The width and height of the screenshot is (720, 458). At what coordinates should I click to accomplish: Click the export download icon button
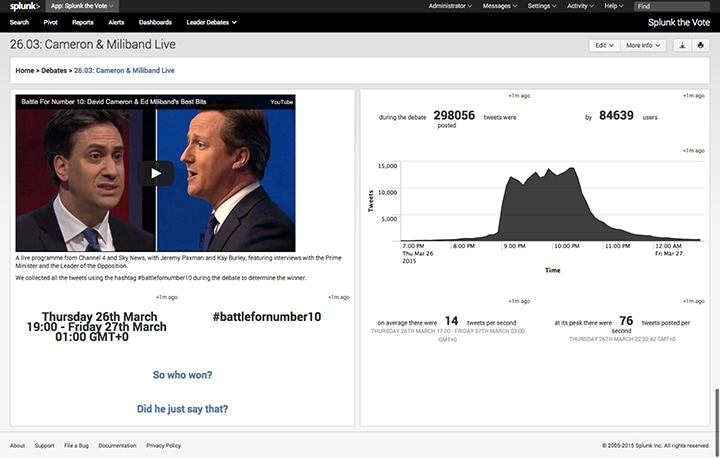tap(682, 45)
